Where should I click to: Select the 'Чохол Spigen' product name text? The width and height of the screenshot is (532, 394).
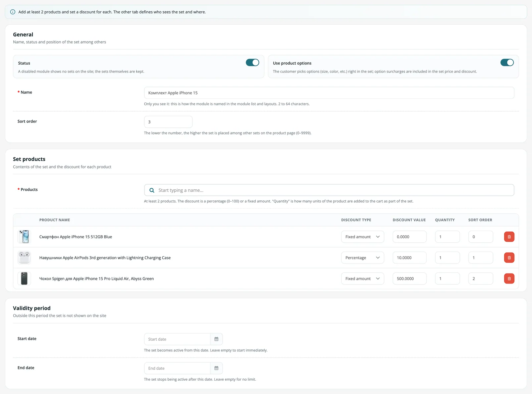pos(96,279)
